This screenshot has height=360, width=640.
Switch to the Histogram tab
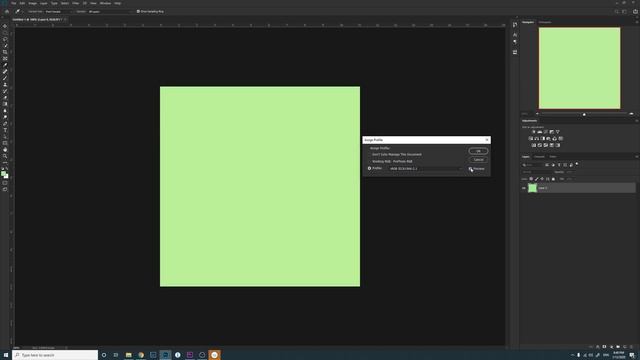545,22
